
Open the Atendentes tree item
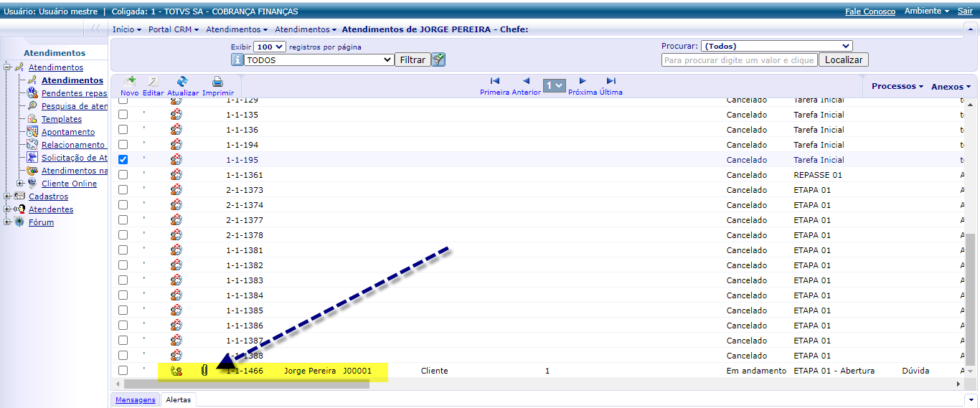click(51, 209)
